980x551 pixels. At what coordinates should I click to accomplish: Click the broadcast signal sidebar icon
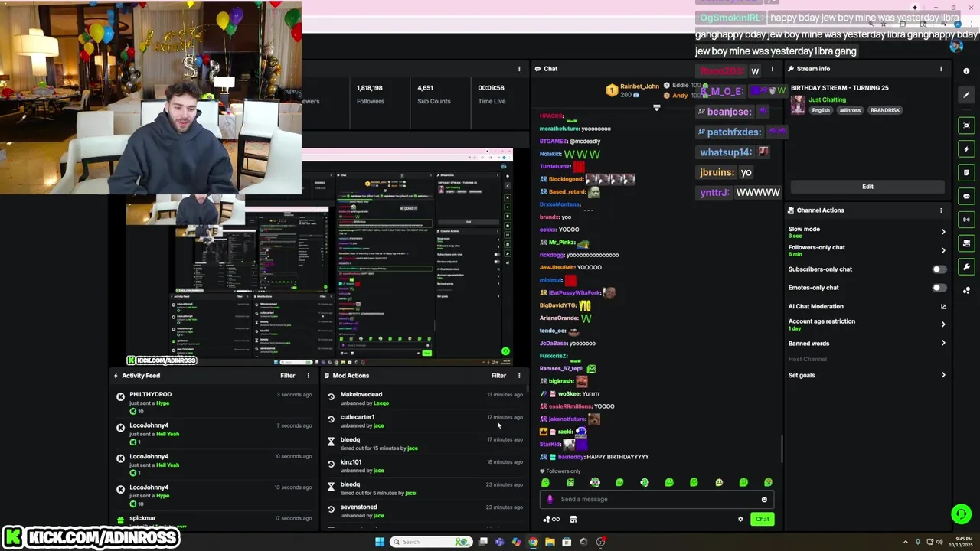coord(966,220)
